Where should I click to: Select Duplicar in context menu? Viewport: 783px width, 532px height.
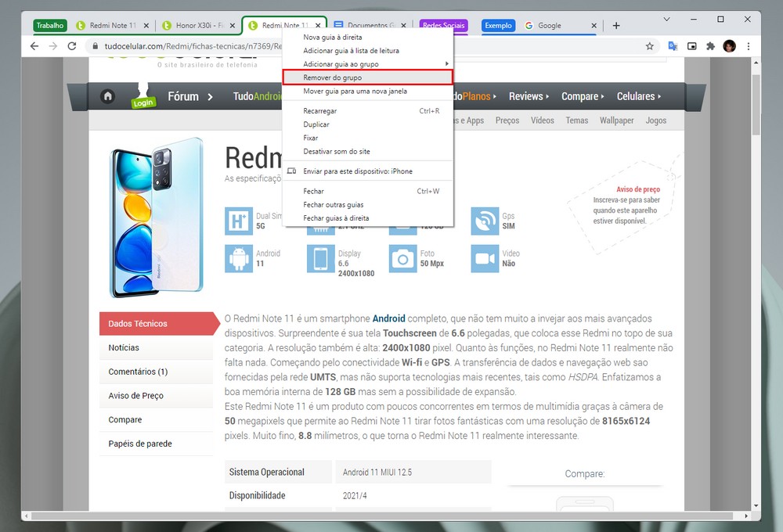coord(367,124)
